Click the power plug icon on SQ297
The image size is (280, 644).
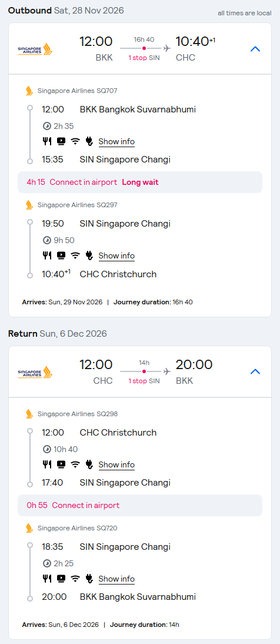[x=89, y=255]
